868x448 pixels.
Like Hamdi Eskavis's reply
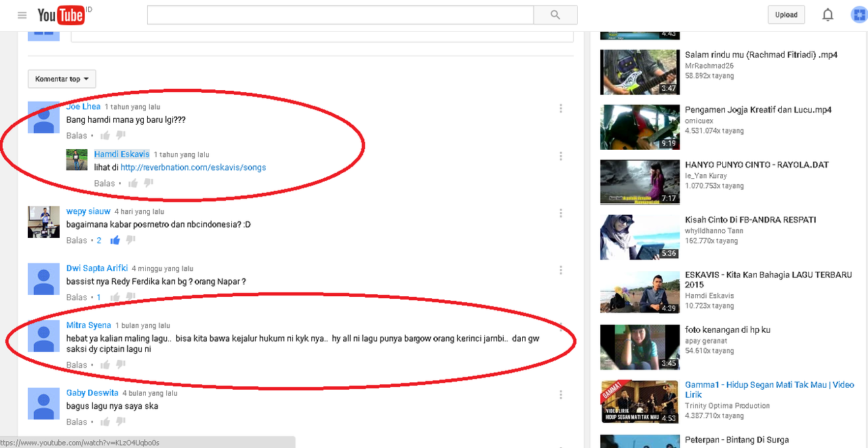pyautogui.click(x=134, y=183)
